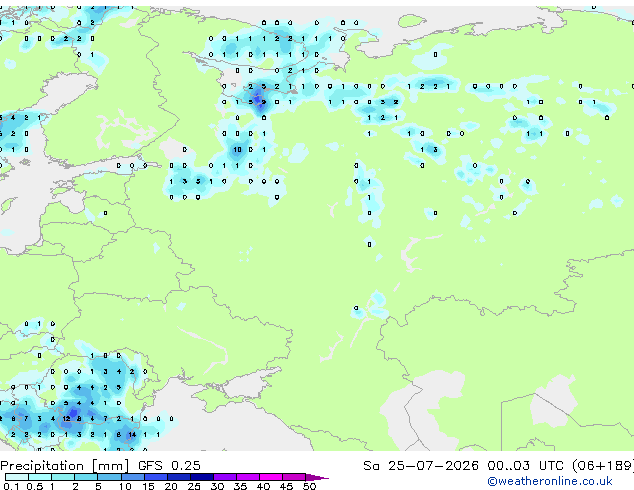This screenshot has width=634, height=490.
Task: Click the arrow tip past 50 mm
Action: [x=317, y=477]
